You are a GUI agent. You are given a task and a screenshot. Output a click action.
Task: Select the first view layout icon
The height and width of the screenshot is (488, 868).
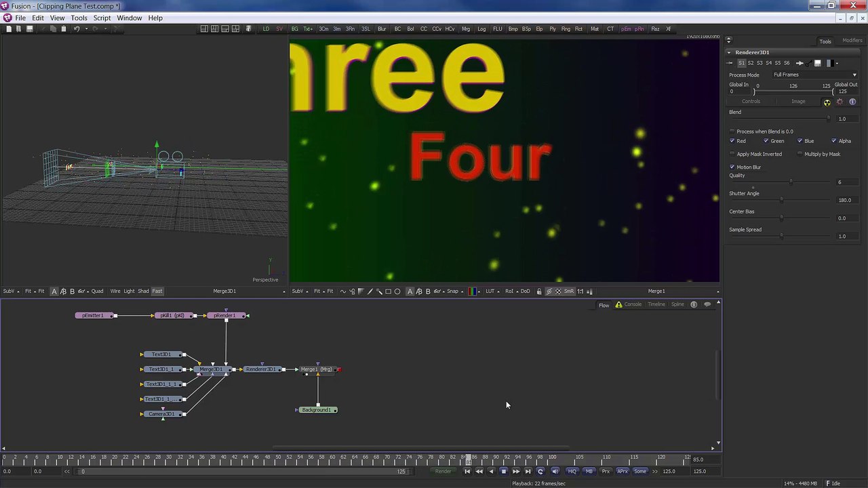tap(203, 28)
